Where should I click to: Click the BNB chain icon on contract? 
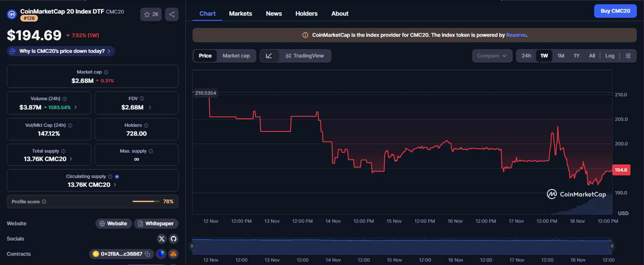click(96, 254)
